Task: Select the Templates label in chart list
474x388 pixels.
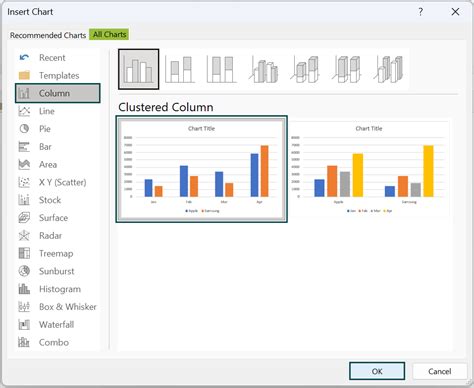Action: [59, 75]
